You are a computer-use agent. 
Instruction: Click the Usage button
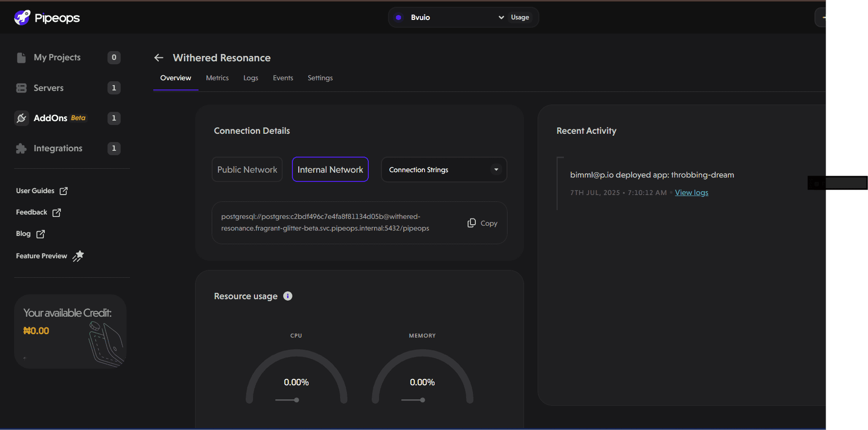(x=520, y=18)
